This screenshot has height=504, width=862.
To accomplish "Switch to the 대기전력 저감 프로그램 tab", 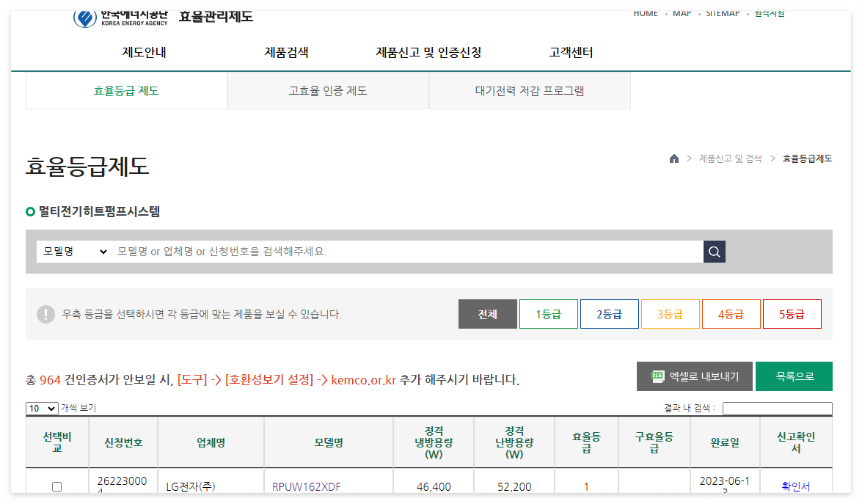I will [x=530, y=90].
